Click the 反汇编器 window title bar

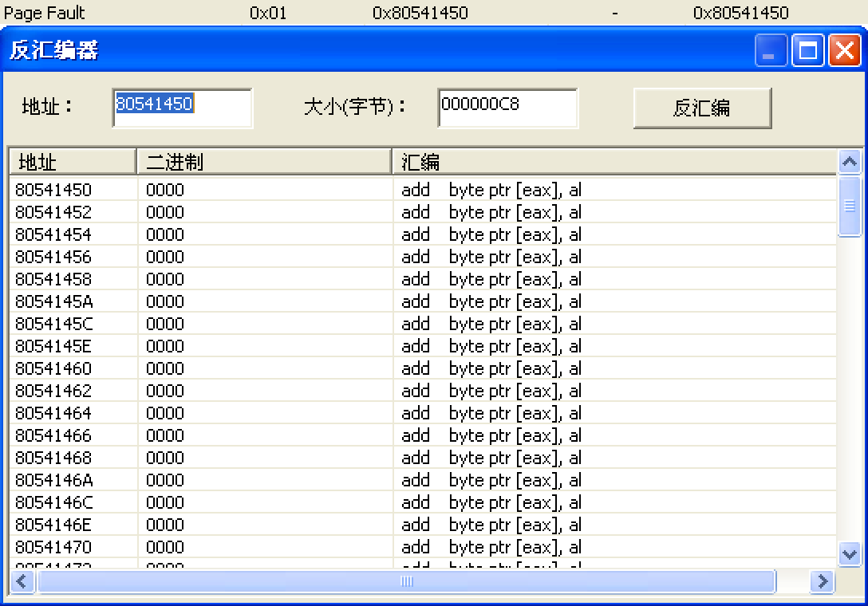tap(319, 49)
